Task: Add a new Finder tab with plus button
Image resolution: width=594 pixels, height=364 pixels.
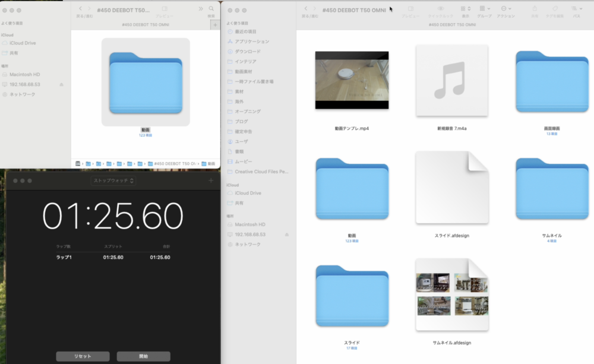Action: pyautogui.click(x=215, y=25)
